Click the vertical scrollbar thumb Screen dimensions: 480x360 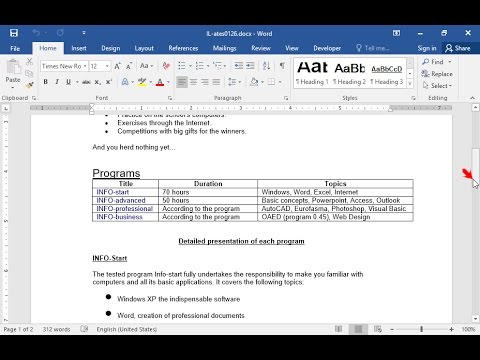[475, 166]
